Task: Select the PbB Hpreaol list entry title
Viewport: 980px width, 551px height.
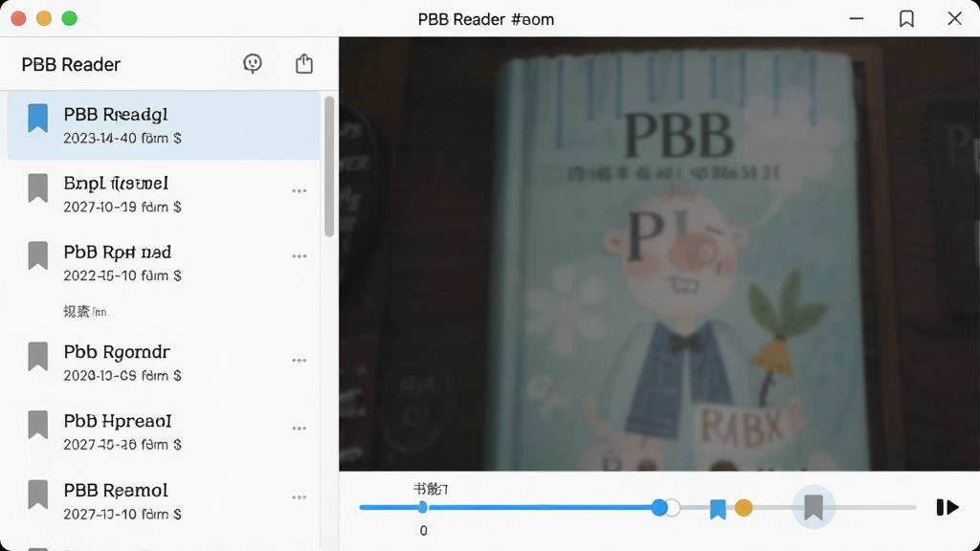Action: pyautogui.click(x=118, y=421)
